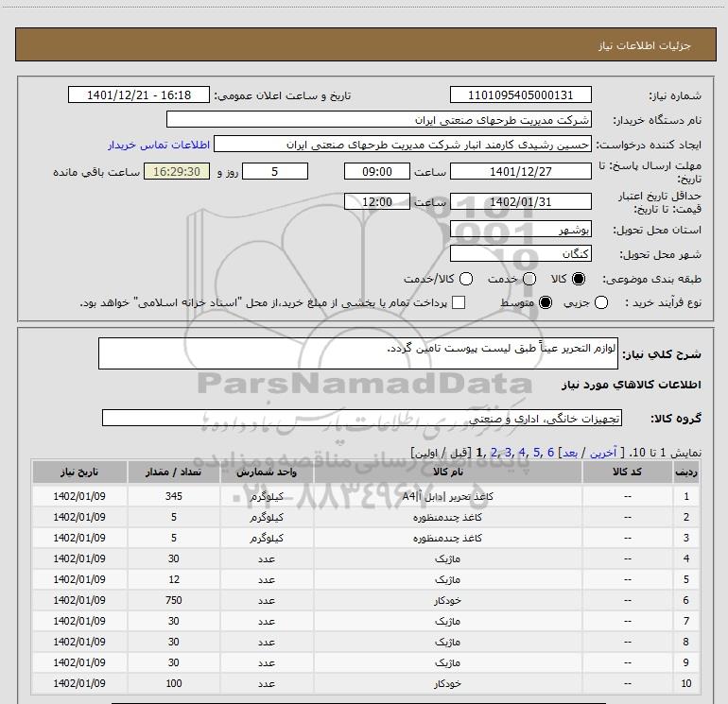The image size is (728, 704).
Task: Choose the متوسط purchase type radio
Action: [546, 302]
